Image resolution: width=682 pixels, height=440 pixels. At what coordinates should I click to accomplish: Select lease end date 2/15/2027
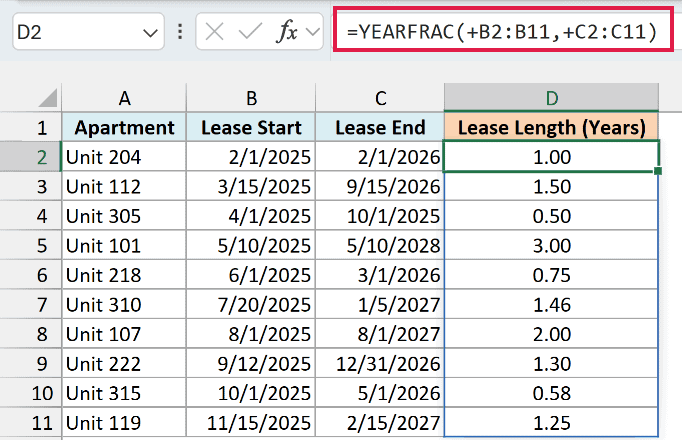tap(380, 422)
